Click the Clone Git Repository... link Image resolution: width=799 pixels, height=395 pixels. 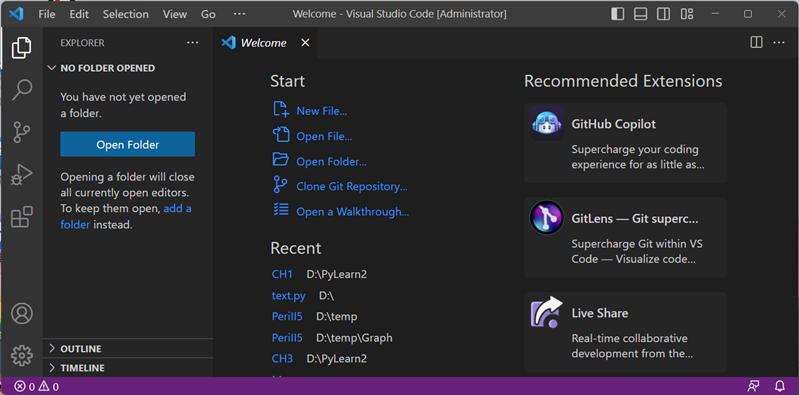point(352,187)
